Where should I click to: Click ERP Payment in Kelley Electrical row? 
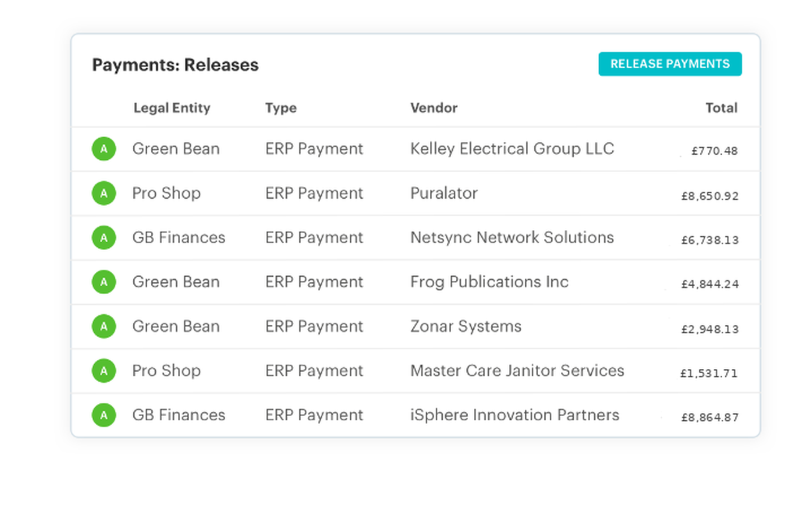coord(314,149)
